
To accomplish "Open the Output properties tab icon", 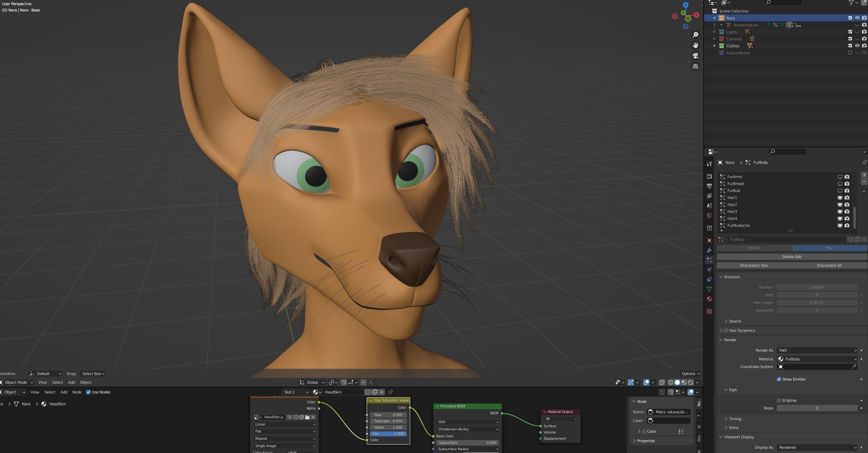I will point(709,186).
